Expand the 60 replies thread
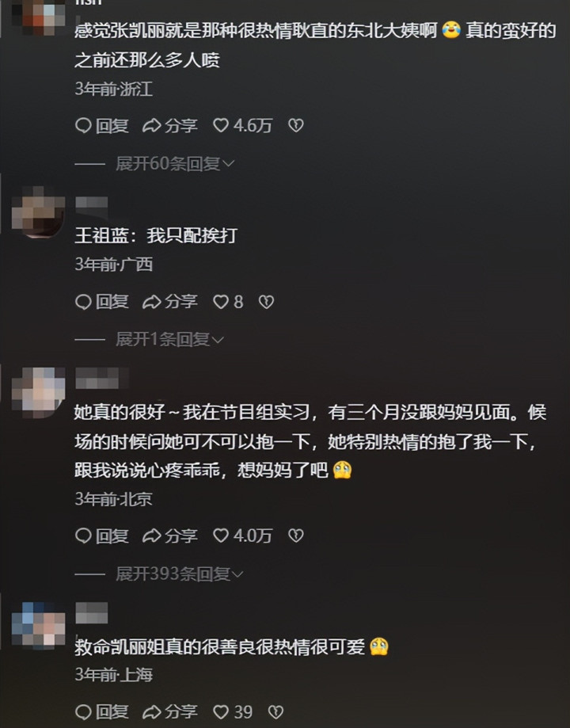570x728 pixels. tap(175, 163)
